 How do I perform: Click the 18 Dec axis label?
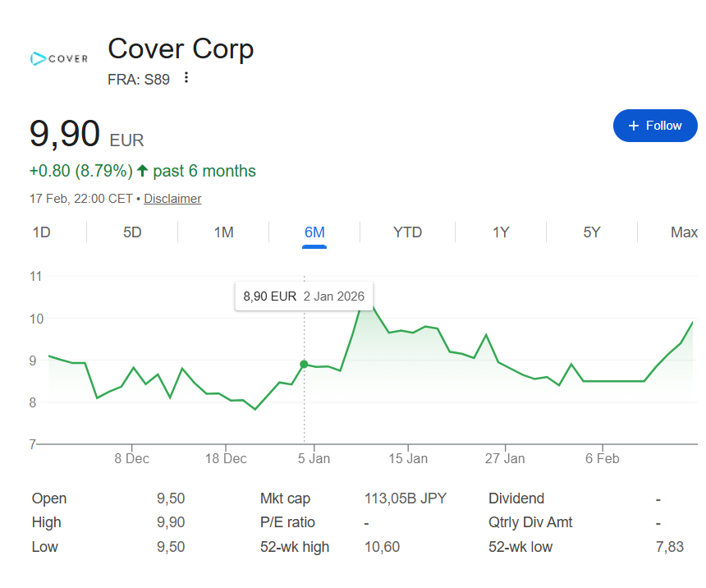pos(226,459)
